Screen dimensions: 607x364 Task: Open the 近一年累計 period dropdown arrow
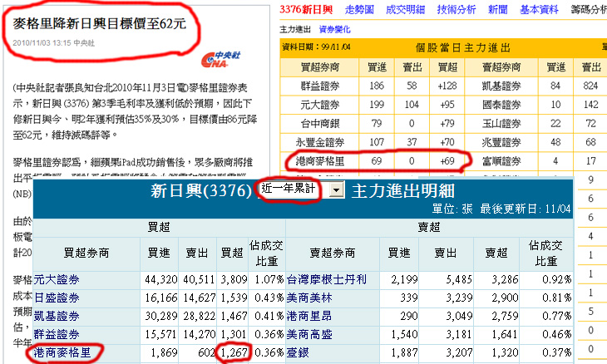tap(337, 190)
